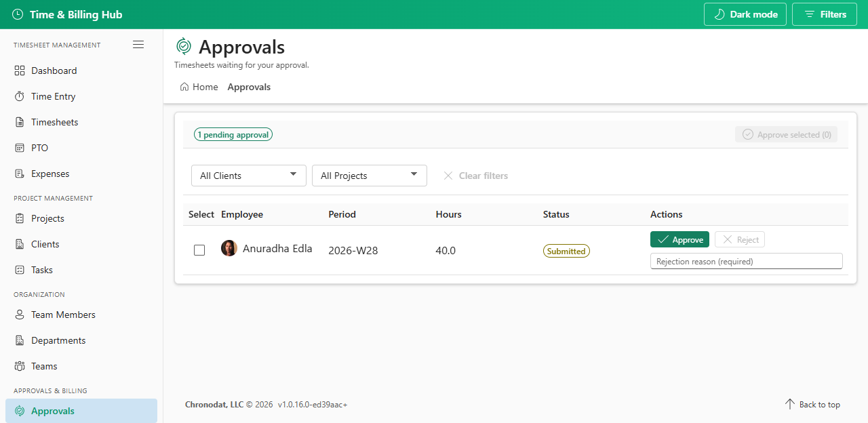Click the Expenses receipt icon
The width and height of the screenshot is (868, 423).
pos(20,174)
